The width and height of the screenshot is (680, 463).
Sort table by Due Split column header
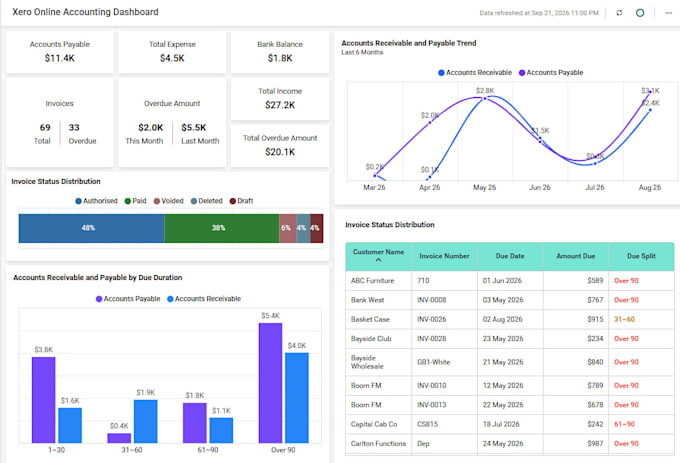point(641,256)
